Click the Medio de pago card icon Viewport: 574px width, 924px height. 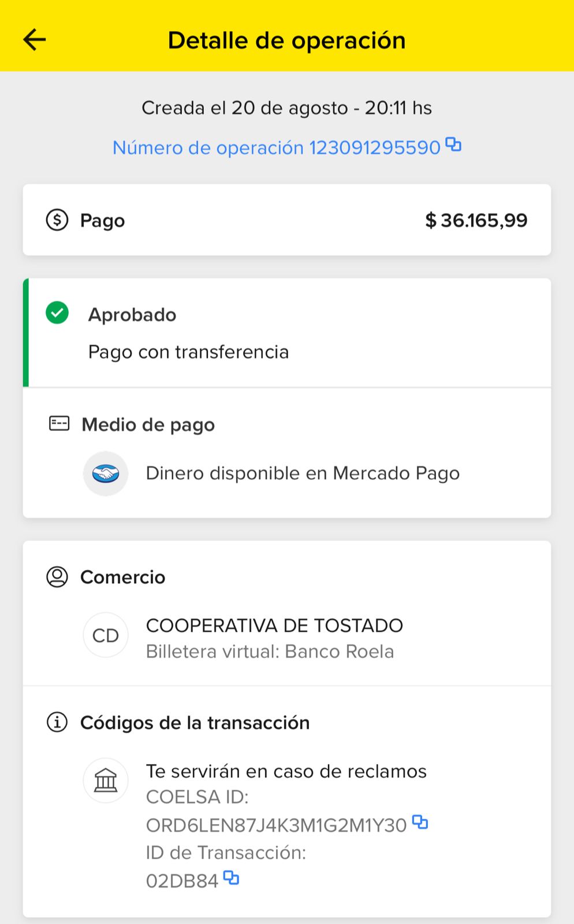click(x=59, y=424)
